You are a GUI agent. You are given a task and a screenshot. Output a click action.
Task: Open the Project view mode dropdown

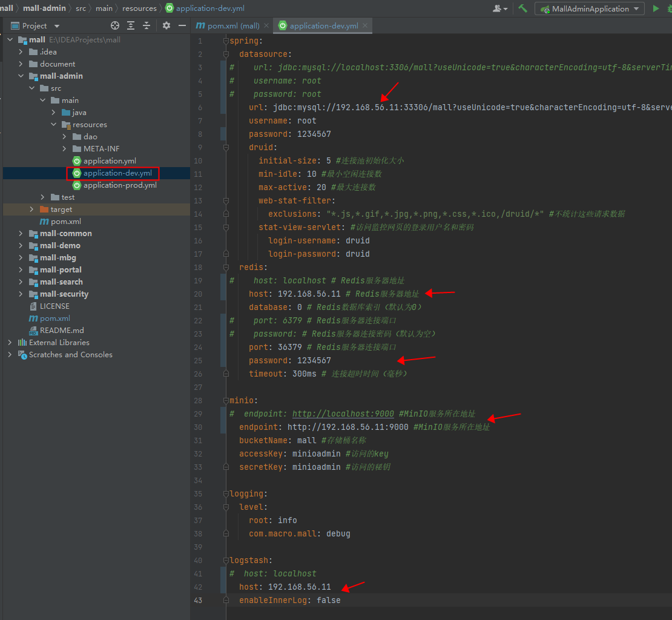58,25
